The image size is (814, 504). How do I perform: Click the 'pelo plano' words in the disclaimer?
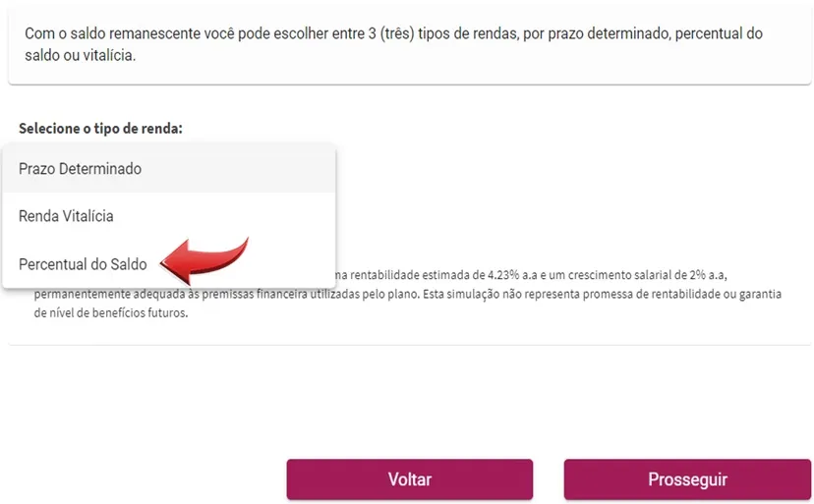(392, 295)
